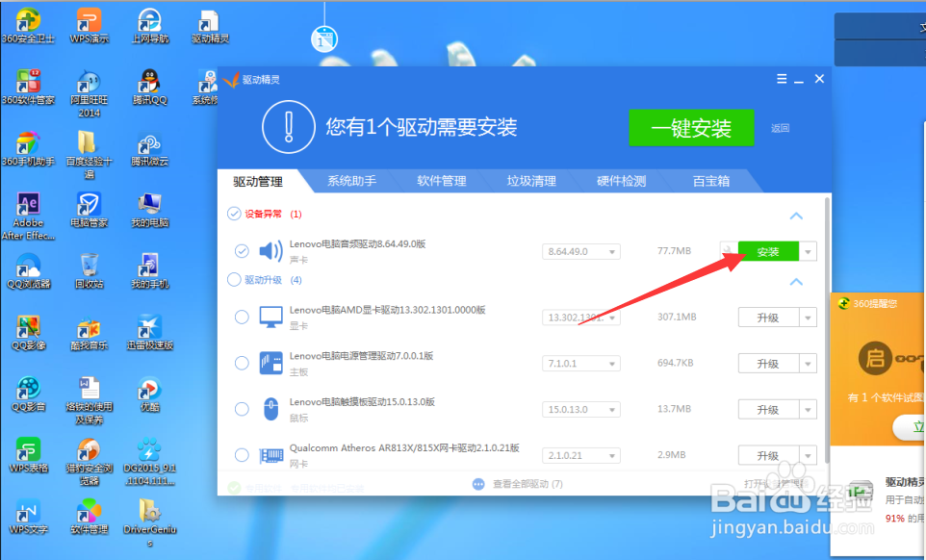Upgrade the 电源管理驱动 with 升级
This screenshot has height=560, width=926.
pos(768,364)
